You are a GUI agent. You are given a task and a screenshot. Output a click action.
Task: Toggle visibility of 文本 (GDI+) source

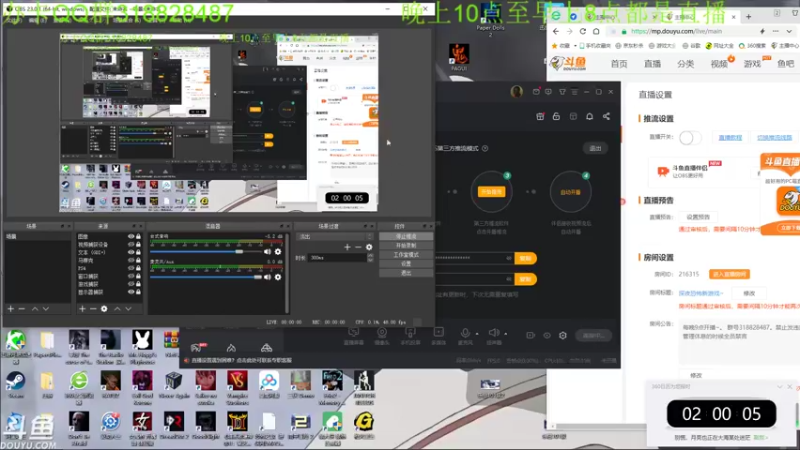(x=131, y=253)
